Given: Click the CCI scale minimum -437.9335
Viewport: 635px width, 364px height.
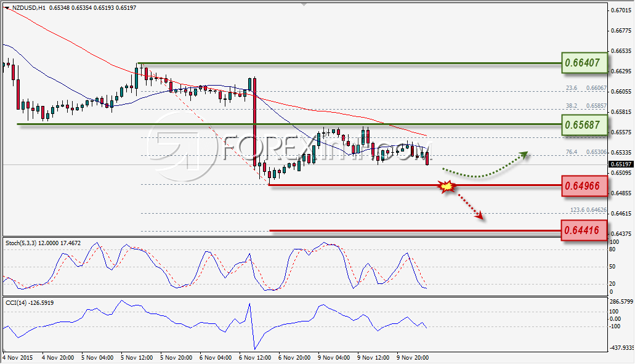Looking at the screenshot, I should click(x=621, y=348).
